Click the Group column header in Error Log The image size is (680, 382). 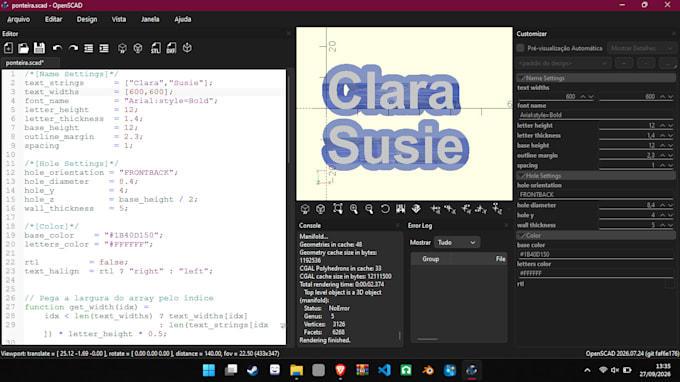(x=431, y=259)
